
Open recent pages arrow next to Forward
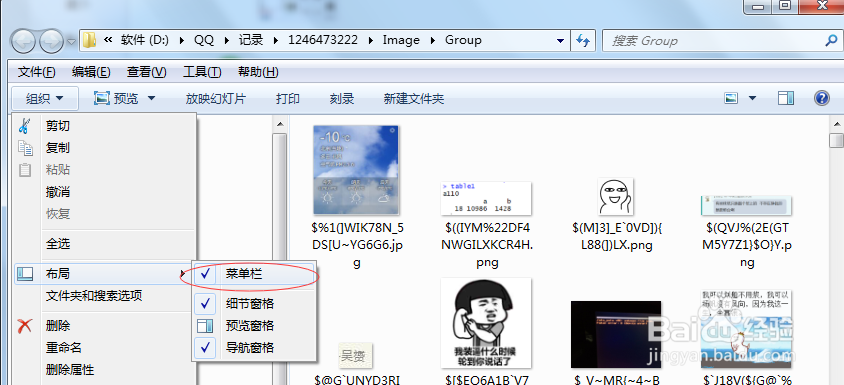coord(71,41)
